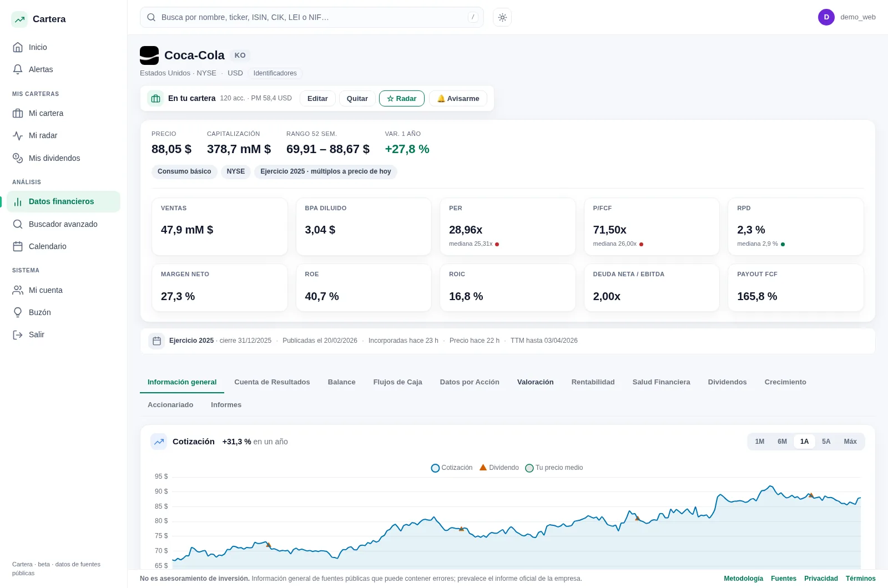Click the Avisarme alert button
The image size is (888, 588).
click(458, 98)
